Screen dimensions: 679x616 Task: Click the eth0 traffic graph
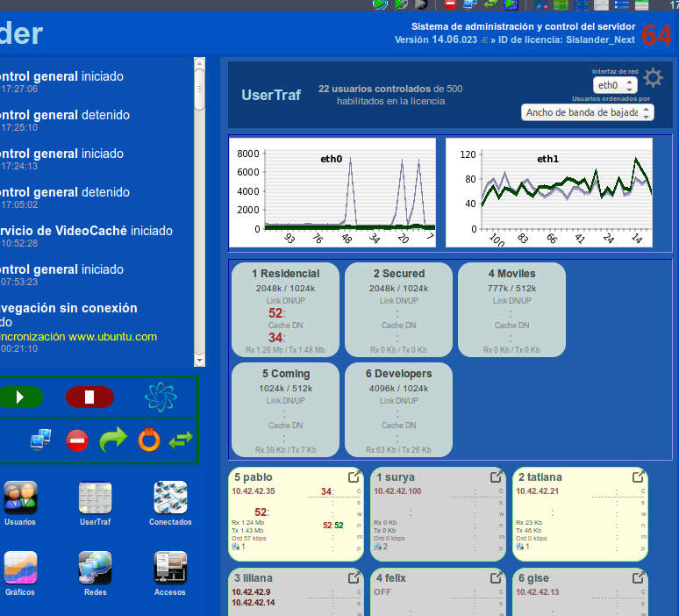click(x=332, y=193)
